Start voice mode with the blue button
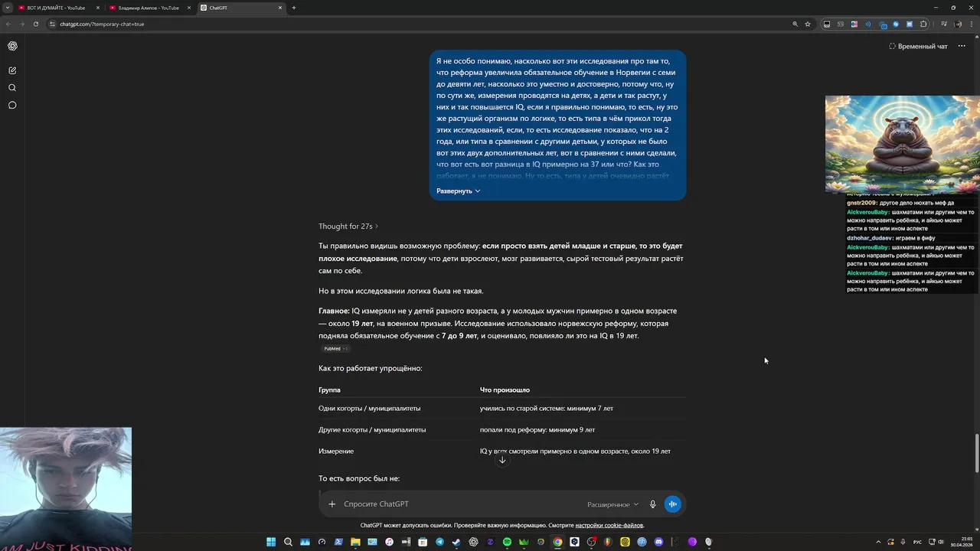The image size is (980, 551). tap(672, 504)
